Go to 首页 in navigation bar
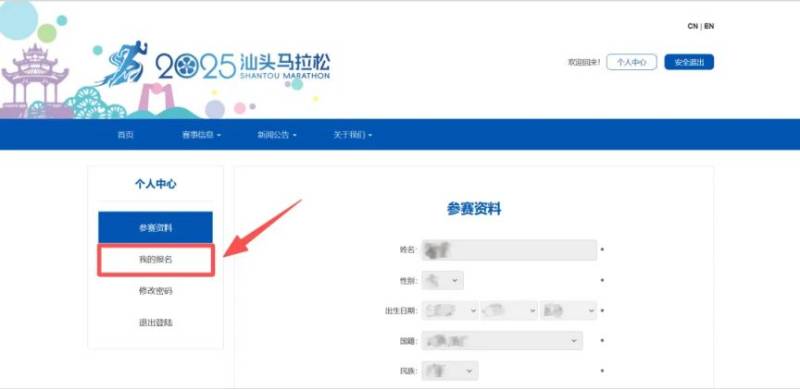Viewport: 800px width, 389px height. pyautogui.click(x=126, y=135)
